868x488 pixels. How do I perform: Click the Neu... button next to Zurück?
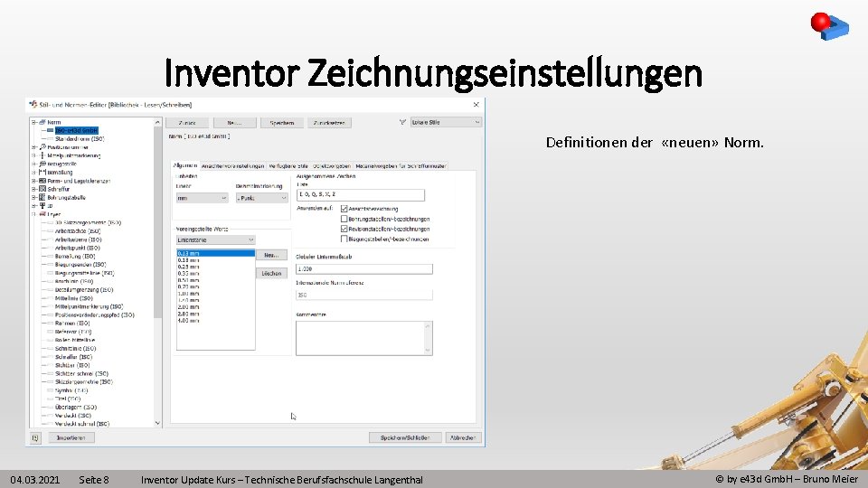coord(235,123)
